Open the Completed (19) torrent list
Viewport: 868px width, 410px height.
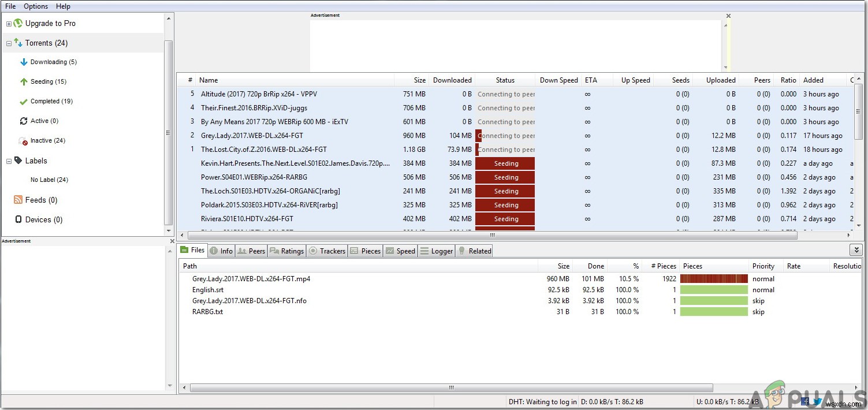click(51, 101)
